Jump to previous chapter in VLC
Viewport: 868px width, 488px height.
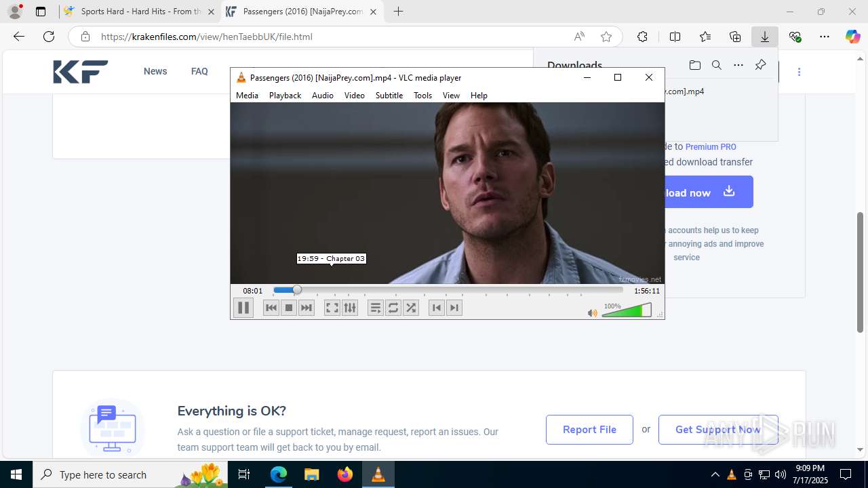(437, 308)
